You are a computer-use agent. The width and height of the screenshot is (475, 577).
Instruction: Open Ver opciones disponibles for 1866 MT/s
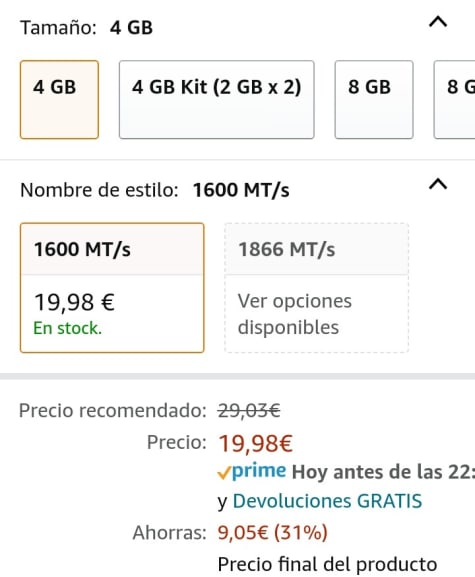[x=294, y=314]
